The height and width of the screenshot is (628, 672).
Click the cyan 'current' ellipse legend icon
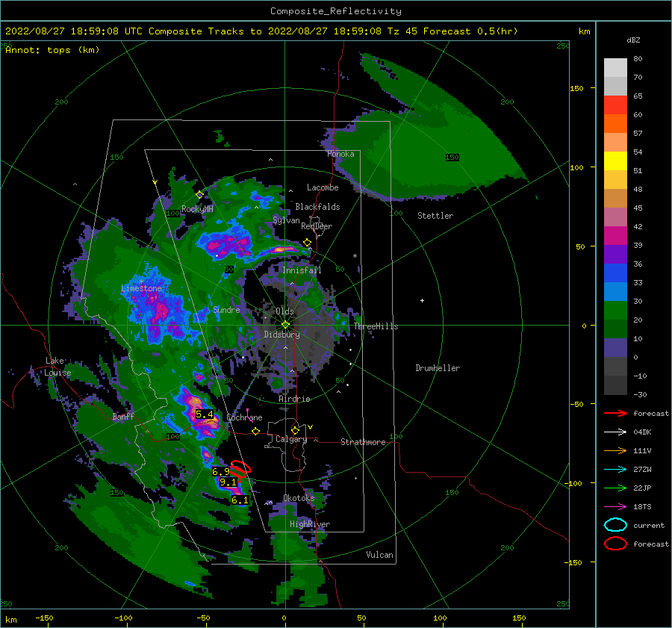tap(615, 525)
